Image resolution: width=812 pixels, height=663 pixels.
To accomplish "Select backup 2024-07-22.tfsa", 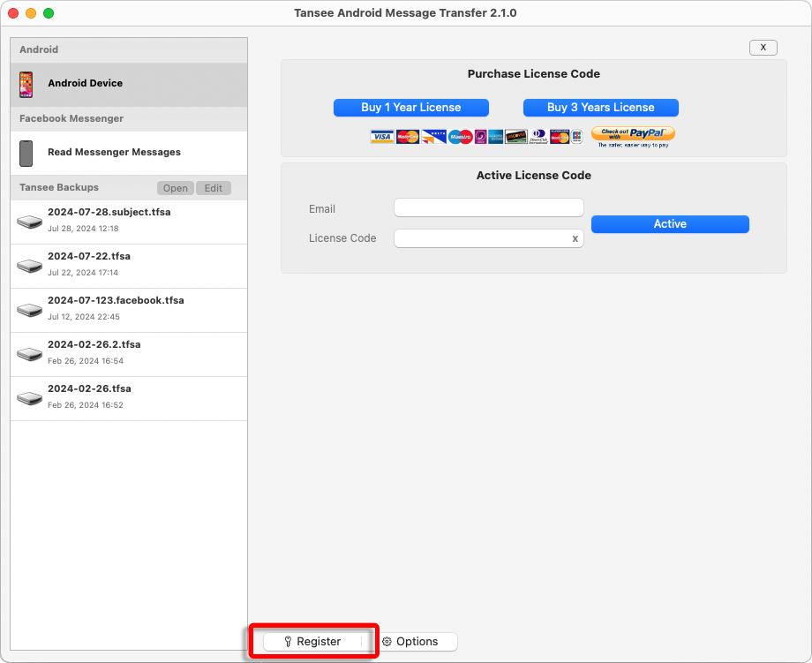I will point(129,267).
